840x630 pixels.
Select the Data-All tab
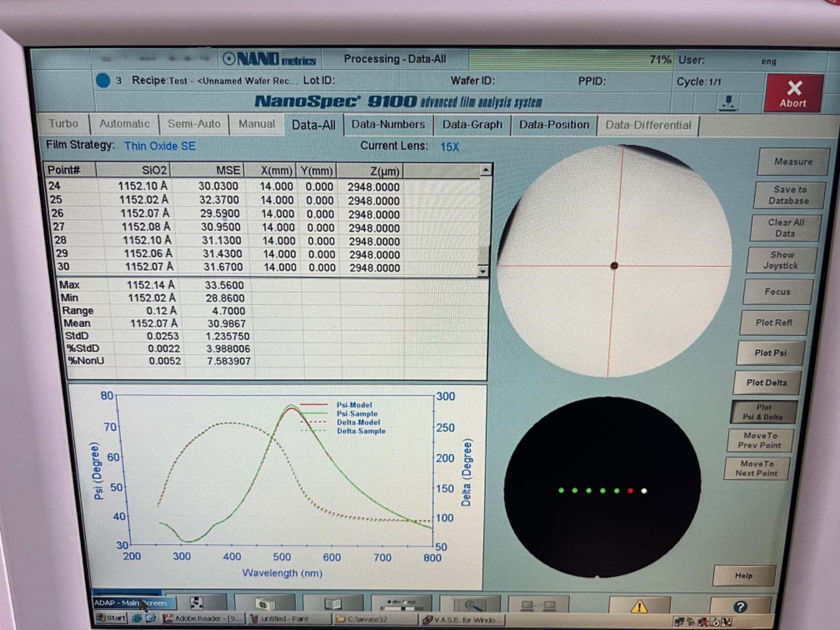pyautogui.click(x=314, y=125)
